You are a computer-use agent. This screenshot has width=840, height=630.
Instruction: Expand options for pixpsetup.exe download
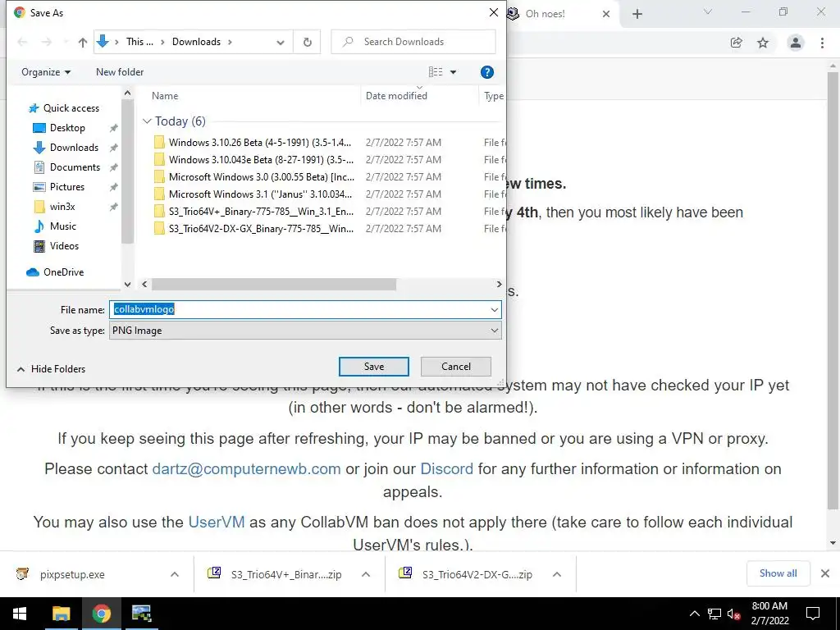point(175,574)
